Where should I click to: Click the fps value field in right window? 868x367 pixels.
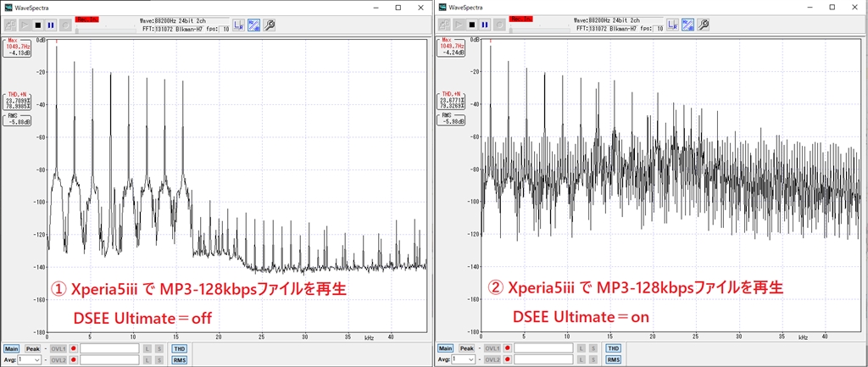pos(659,29)
